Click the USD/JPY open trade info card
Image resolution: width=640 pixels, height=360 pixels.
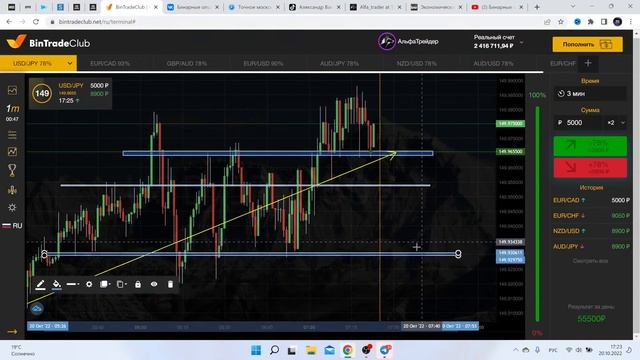pyautogui.click(x=70, y=93)
